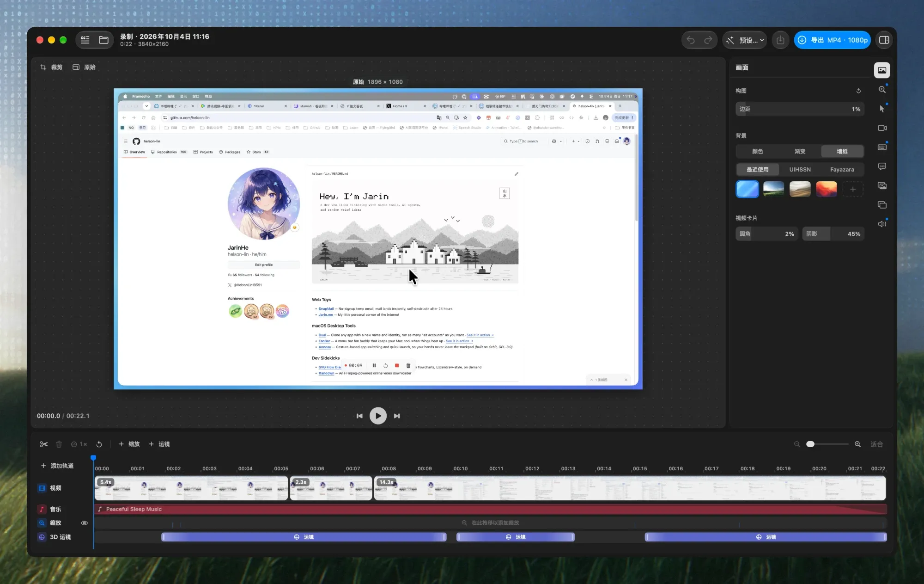The width and height of the screenshot is (924, 584).
Task: Play the video preview
Action: (378, 416)
